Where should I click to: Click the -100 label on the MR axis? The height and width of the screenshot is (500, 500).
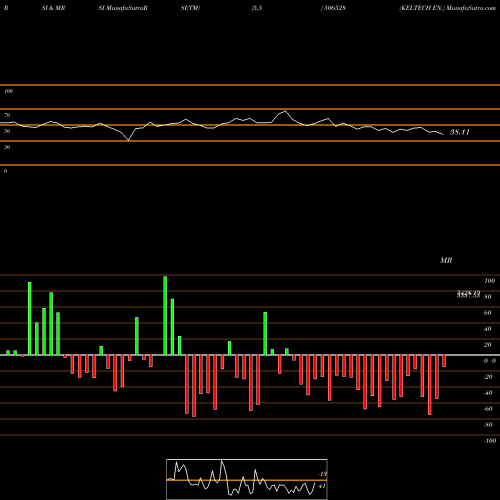[x=490, y=441]
